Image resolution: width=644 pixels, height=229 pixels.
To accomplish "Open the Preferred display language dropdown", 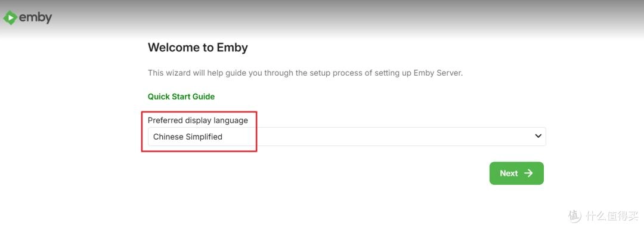I will (346, 137).
